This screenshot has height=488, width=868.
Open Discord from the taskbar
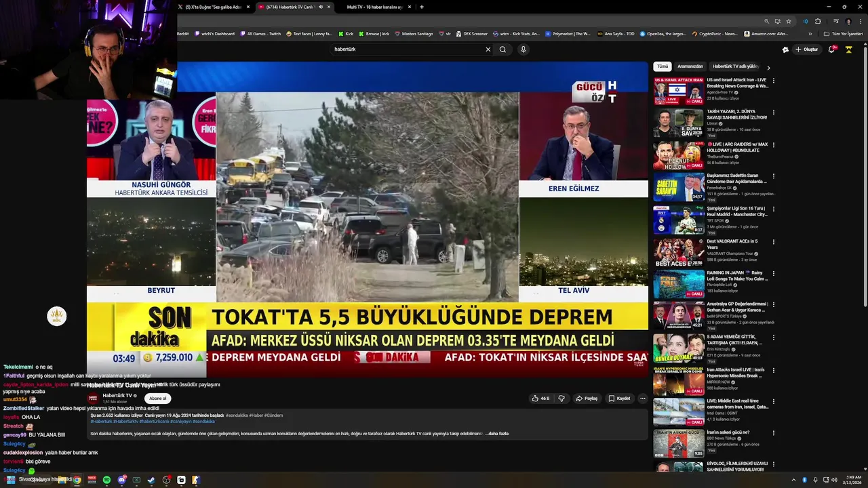pyautogui.click(x=122, y=480)
